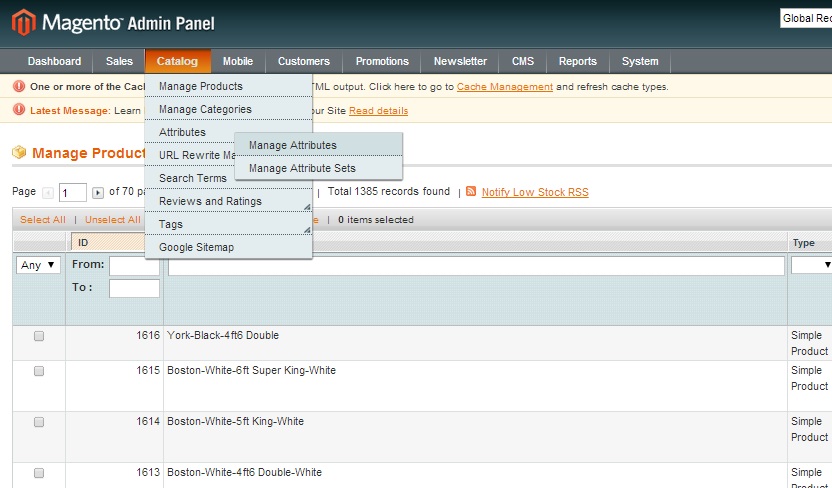Go to the next page arrow
The image size is (832, 488).
point(97,192)
